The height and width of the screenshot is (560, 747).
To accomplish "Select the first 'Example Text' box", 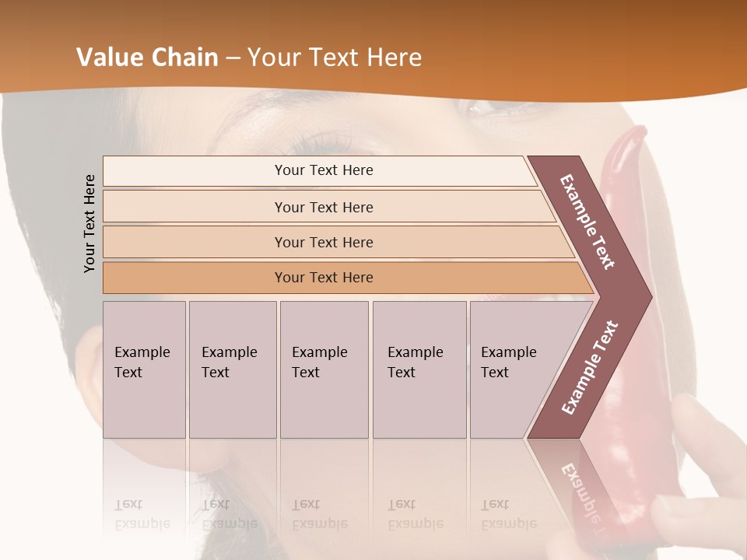I will [144, 369].
